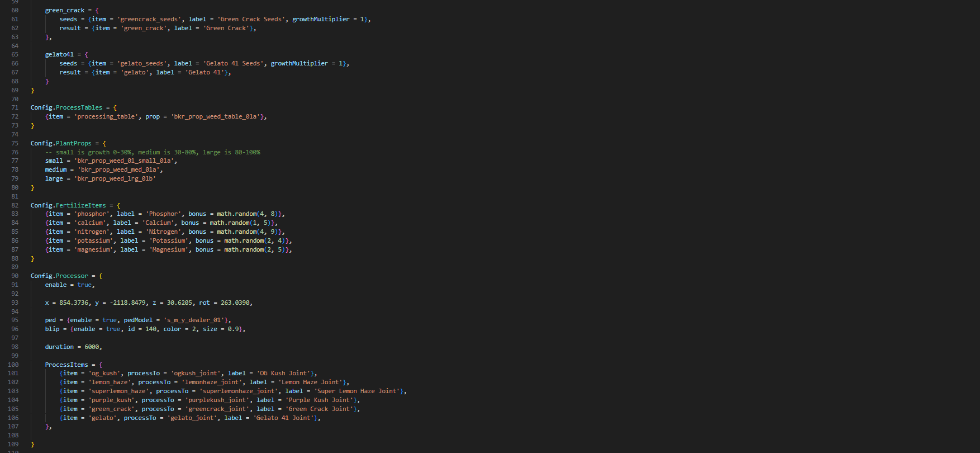Click the 'bkr_prop_weed_table_01a' prop string

[x=215, y=116]
